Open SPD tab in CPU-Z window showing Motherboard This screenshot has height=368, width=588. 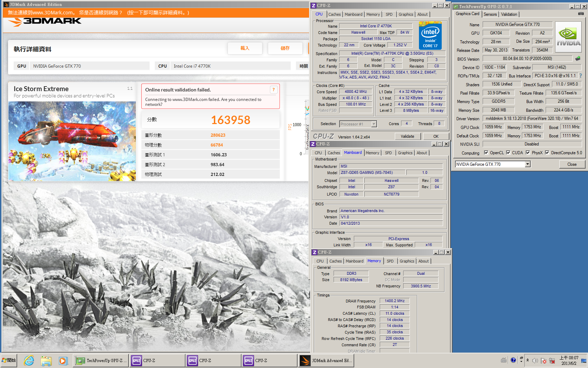tap(388, 153)
